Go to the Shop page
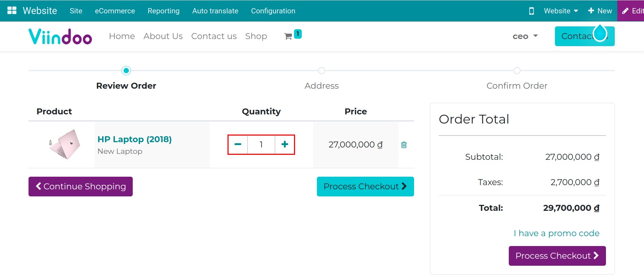The height and width of the screenshot is (277, 644). [x=256, y=36]
